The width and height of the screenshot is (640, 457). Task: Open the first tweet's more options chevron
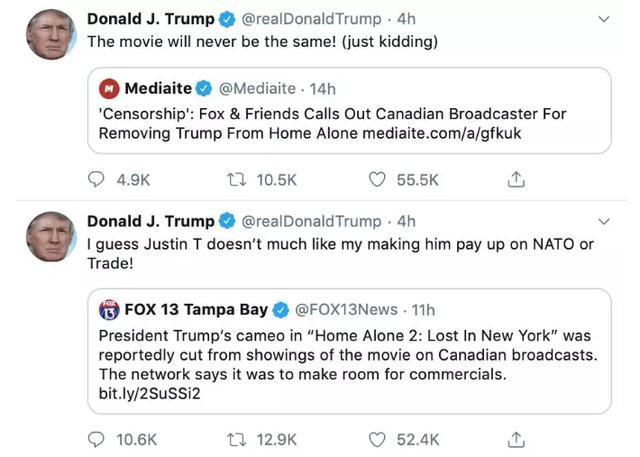pyautogui.click(x=603, y=19)
